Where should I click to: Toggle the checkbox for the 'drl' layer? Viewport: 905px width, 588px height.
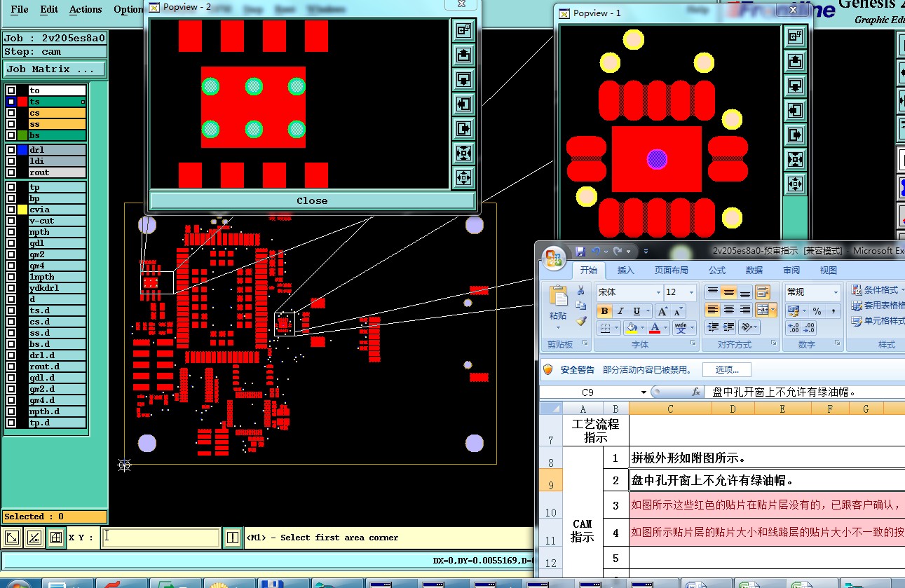click(11, 150)
